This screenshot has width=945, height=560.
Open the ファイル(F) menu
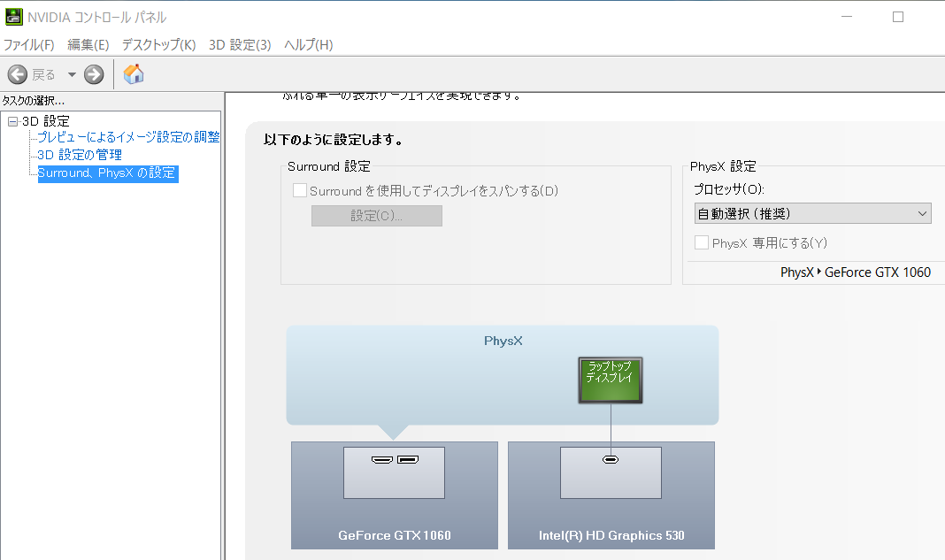(29, 44)
